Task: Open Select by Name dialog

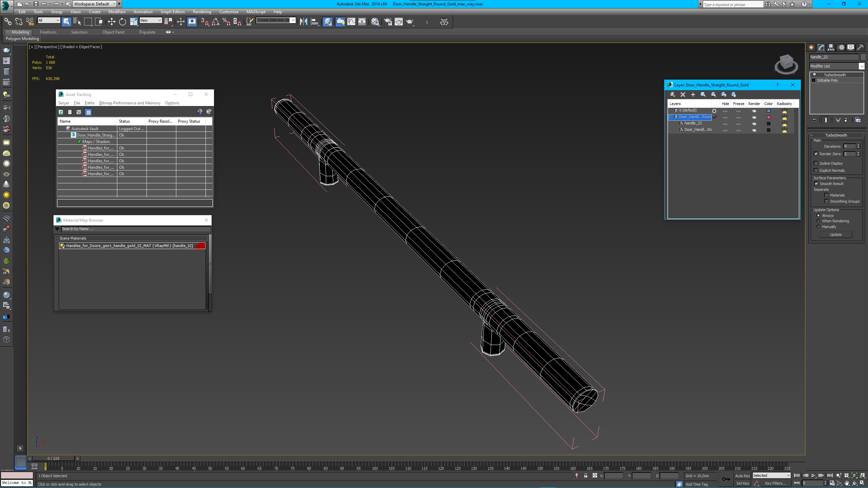Action: (x=77, y=22)
